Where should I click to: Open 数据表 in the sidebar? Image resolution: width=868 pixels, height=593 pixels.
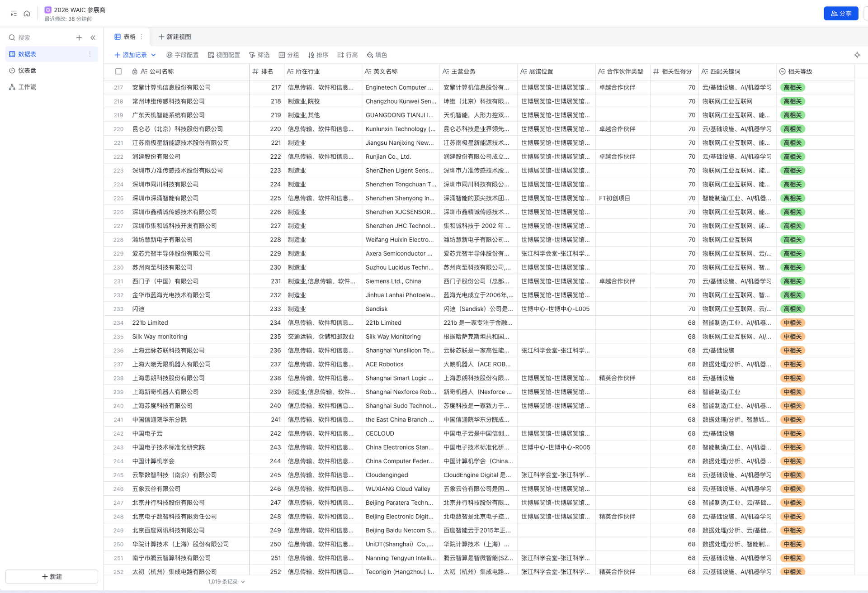pyautogui.click(x=52, y=54)
